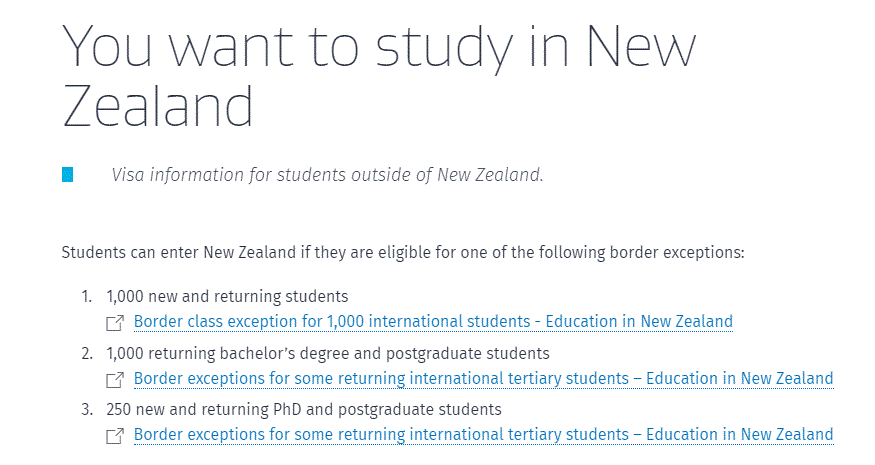875x465 pixels.
Task: Click the list number '1.'
Action: (x=86, y=296)
